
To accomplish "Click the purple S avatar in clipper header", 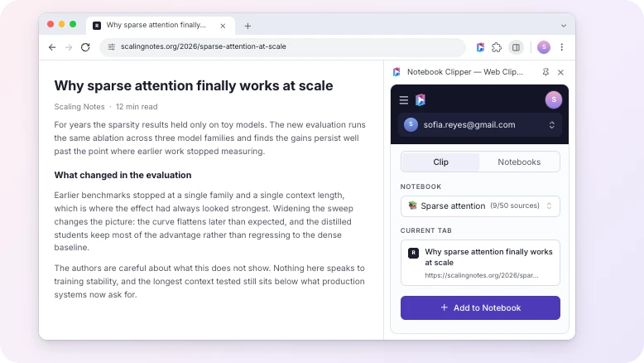I will coord(553,100).
